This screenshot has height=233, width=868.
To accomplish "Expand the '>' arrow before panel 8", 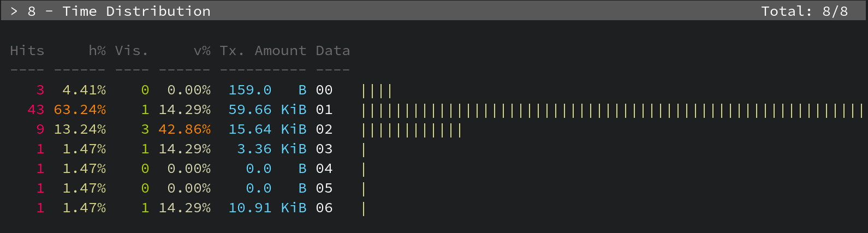I will [14, 11].
